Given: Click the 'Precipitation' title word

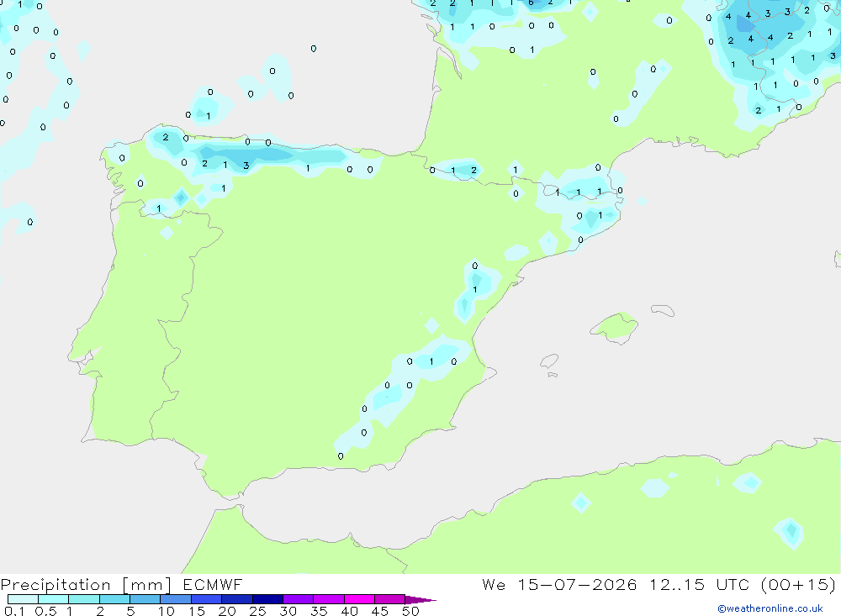Looking at the screenshot, I should pyautogui.click(x=56, y=585).
